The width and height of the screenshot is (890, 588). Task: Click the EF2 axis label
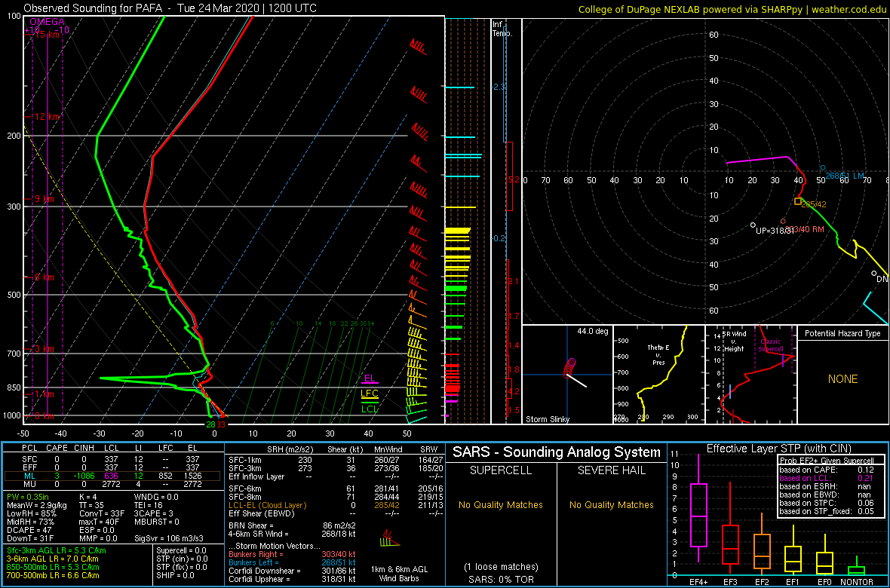[x=762, y=582]
